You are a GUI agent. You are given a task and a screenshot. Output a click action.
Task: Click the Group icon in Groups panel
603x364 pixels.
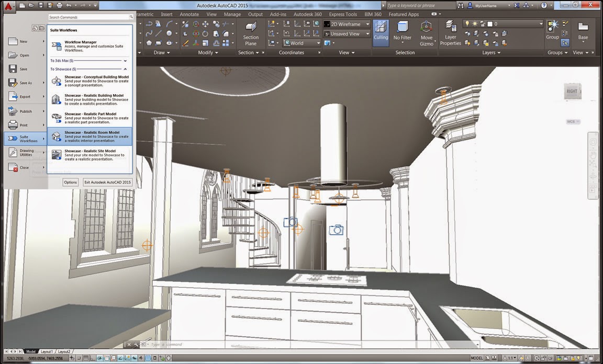pyautogui.click(x=553, y=26)
